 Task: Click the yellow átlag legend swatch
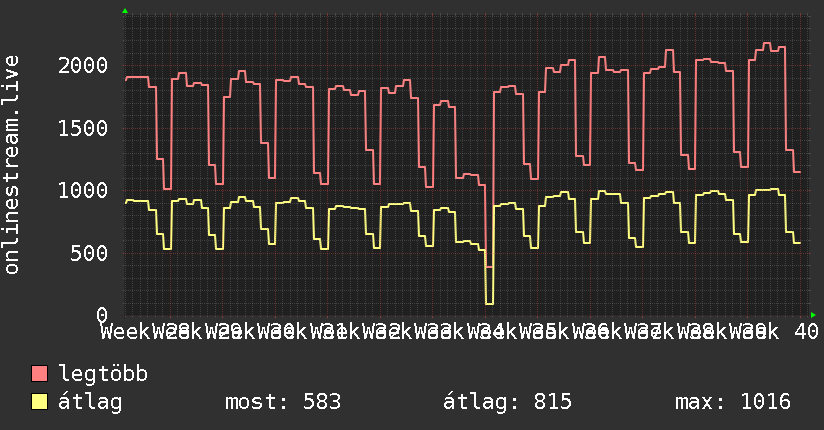click(x=39, y=402)
